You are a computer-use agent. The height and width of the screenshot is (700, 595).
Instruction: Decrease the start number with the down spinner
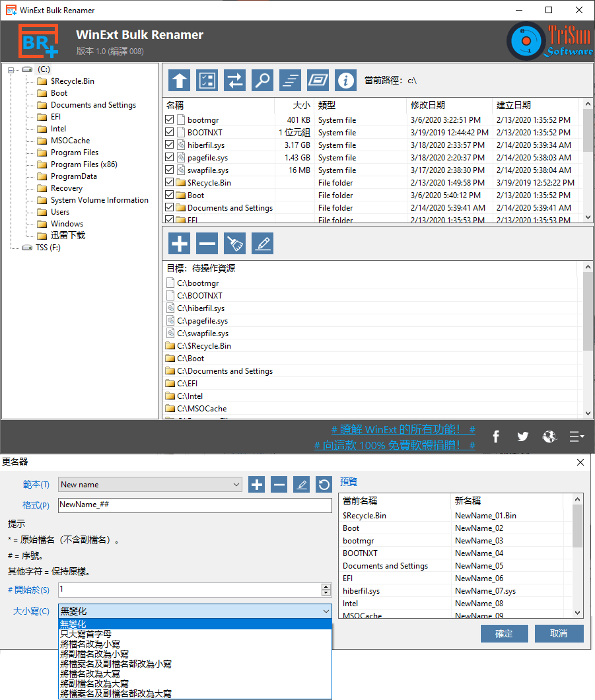[326, 593]
